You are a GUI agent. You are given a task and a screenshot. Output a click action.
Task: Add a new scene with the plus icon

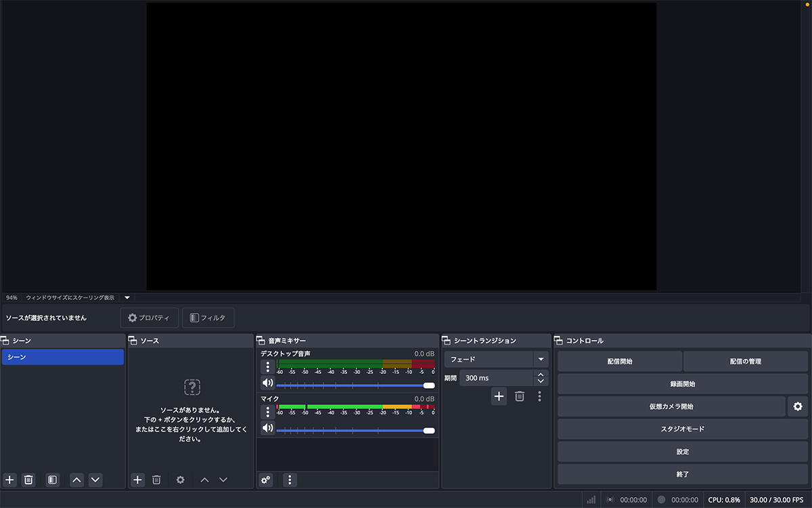point(9,480)
